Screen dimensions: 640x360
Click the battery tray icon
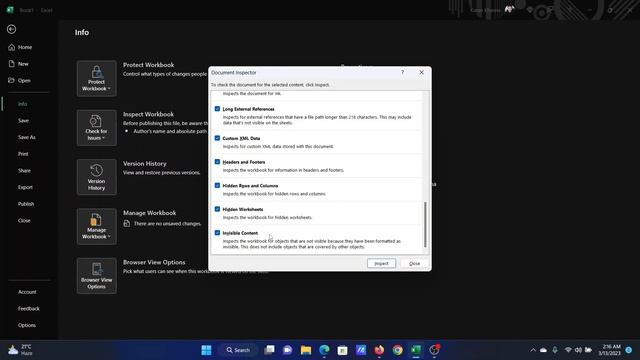588,350
